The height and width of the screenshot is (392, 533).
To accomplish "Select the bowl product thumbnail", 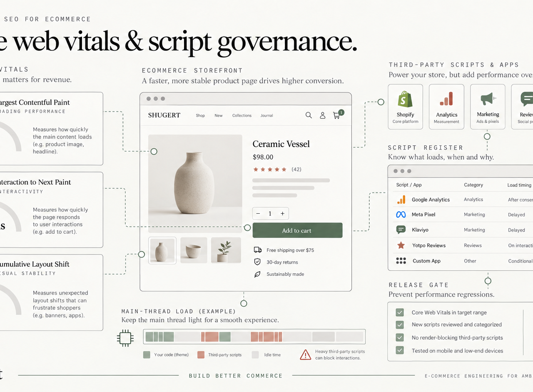I will [x=194, y=250].
